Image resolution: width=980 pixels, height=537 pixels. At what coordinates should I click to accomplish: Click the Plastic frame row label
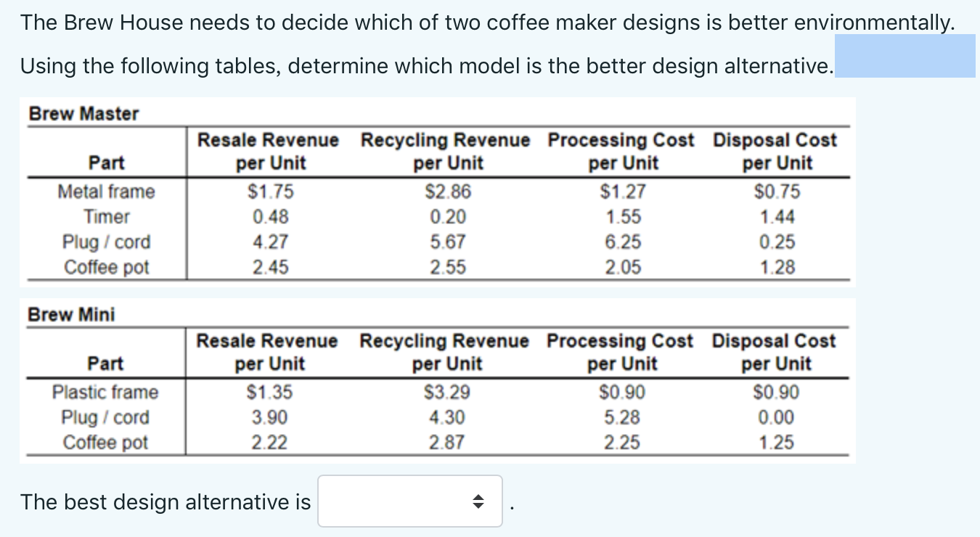pyautogui.click(x=105, y=393)
